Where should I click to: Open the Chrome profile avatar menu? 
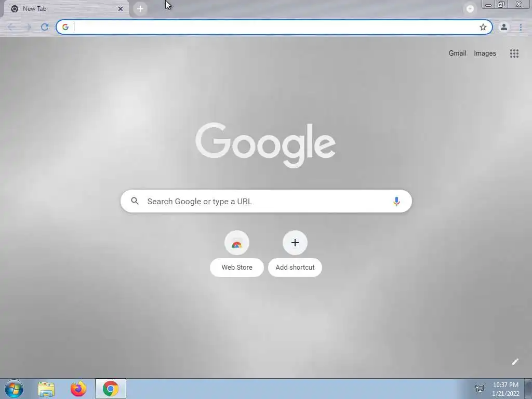pyautogui.click(x=504, y=27)
